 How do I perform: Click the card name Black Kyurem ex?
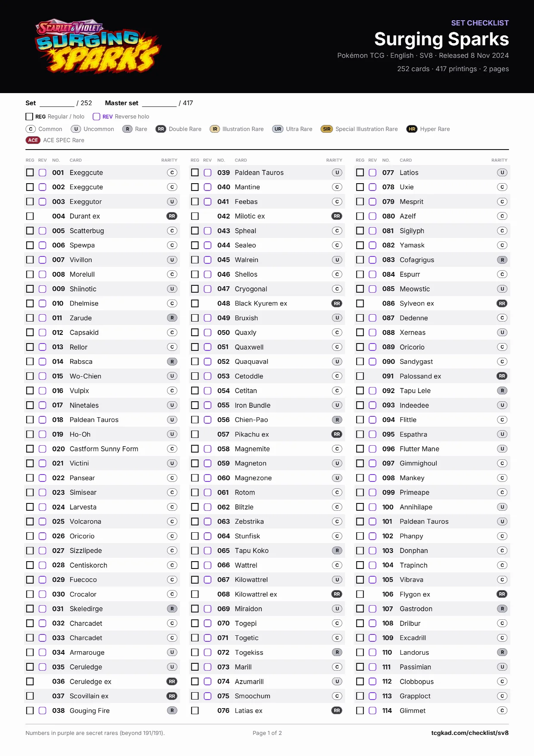[261, 303]
